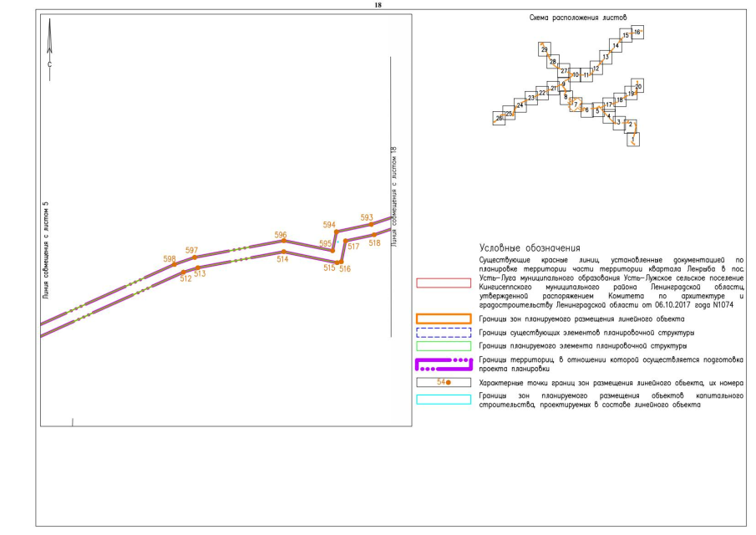Select the green outlined legend rectangle
The width and height of the screenshot is (756, 535).
pos(444,345)
